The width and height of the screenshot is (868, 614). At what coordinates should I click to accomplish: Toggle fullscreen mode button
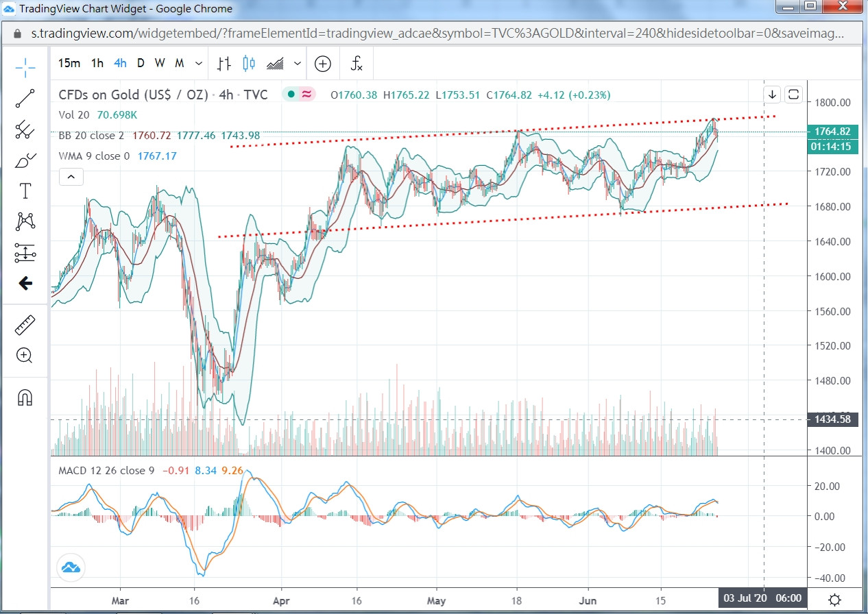794,95
